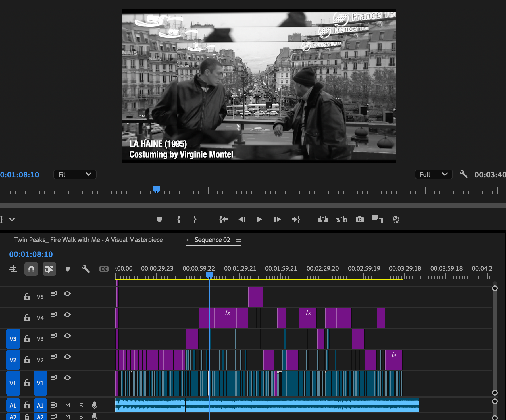Open the Full playback resolution dropdown
Viewport: 506px width, 420px height.
434,174
